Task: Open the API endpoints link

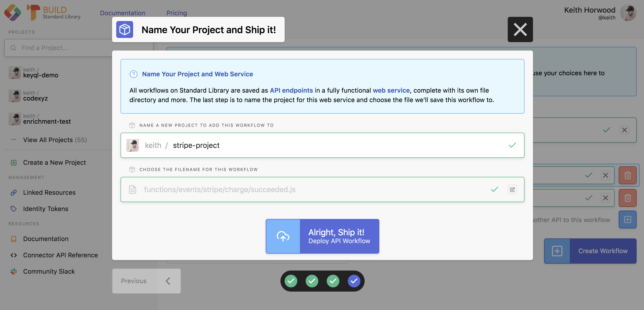Action: [x=291, y=90]
